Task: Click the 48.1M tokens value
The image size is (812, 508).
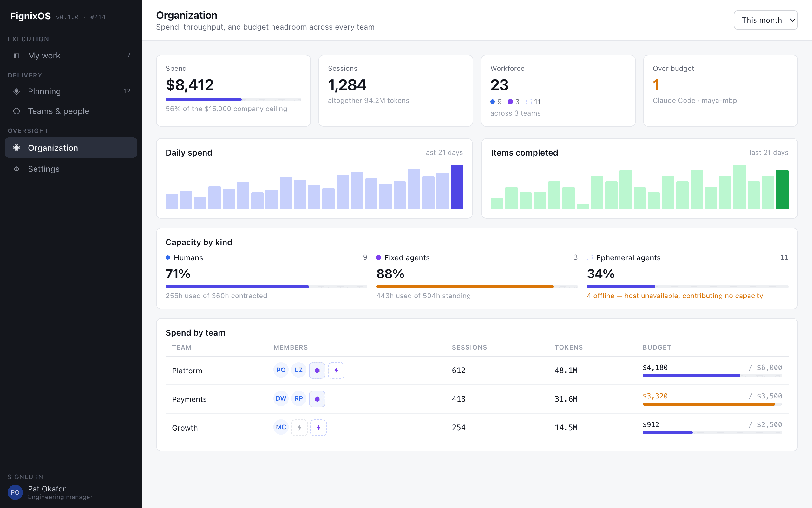Action: tap(566, 371)
